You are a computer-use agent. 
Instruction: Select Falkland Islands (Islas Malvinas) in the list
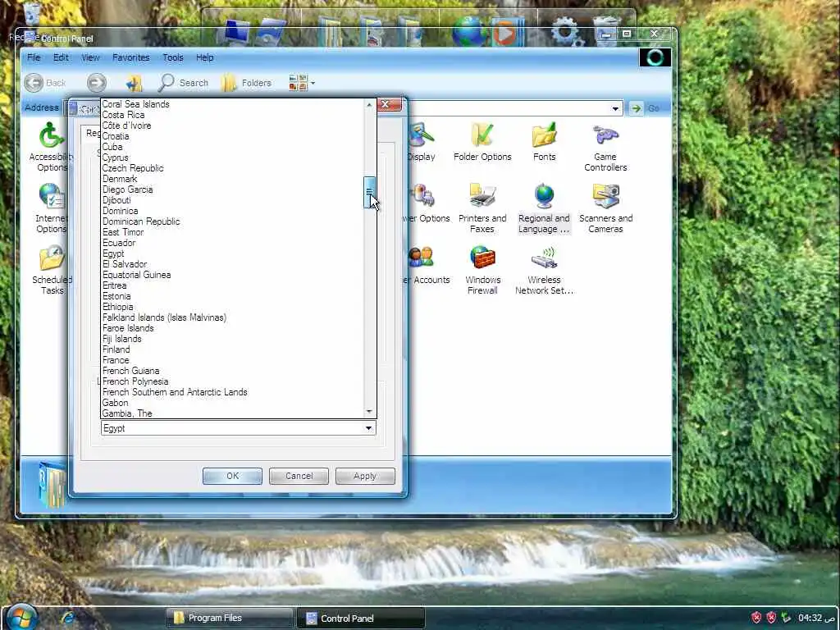(164, 317)
